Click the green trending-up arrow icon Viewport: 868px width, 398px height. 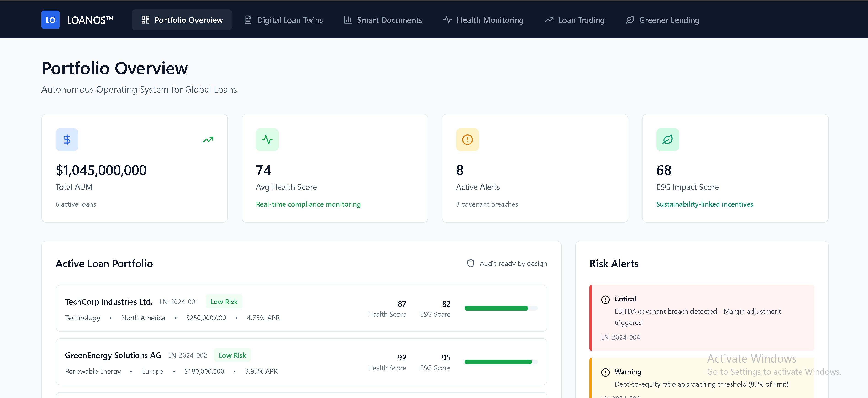(208, 140)
